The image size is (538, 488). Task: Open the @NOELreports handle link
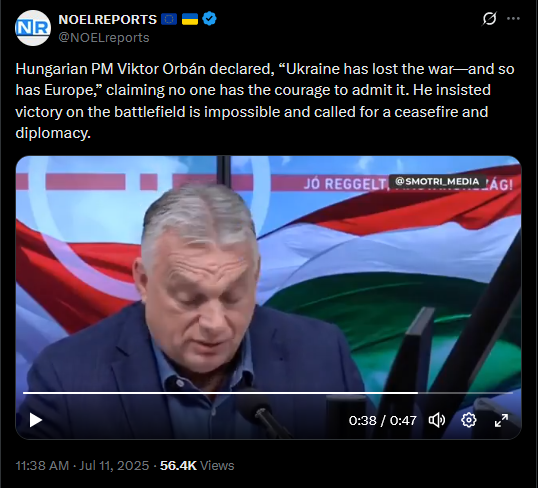[104, 37]
